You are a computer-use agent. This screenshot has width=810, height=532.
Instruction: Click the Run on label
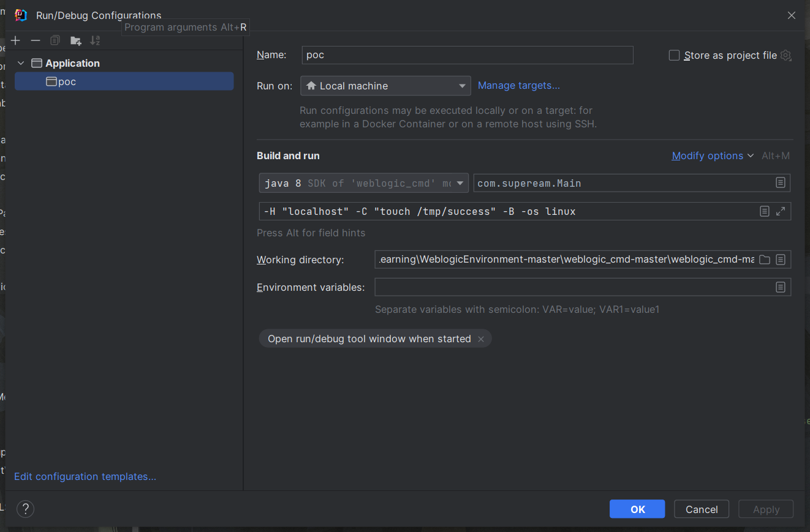274,86
